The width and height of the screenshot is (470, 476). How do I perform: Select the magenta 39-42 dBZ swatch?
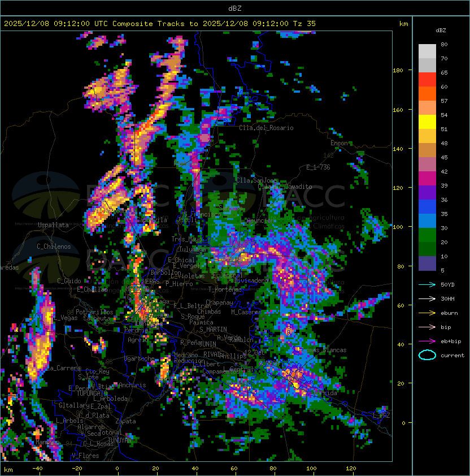(427, 179)
